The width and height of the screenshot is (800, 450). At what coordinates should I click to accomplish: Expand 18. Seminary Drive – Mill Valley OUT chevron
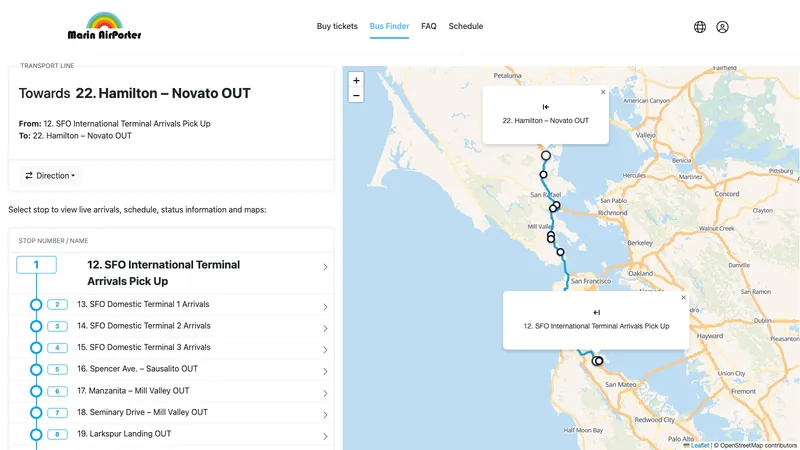(x=325, y=415)
